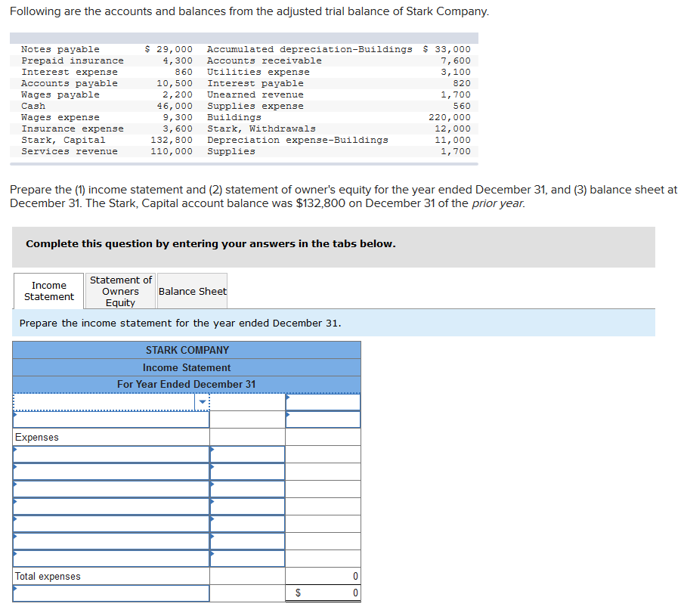Image resolution: width=684 pixels, height=616 pixels.
Task: Click the last expense row label cell
Action: pos(110,559)
